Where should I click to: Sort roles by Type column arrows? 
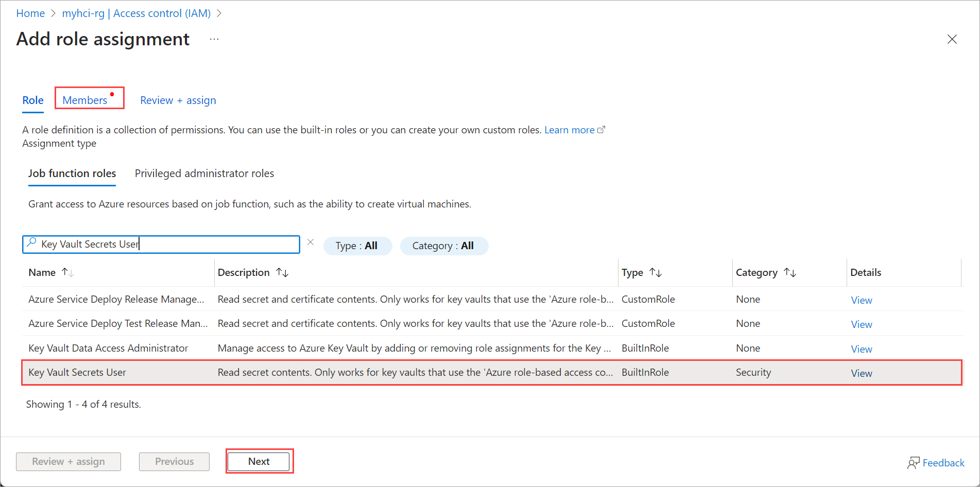pyautogui.click(x=656, y=272)
